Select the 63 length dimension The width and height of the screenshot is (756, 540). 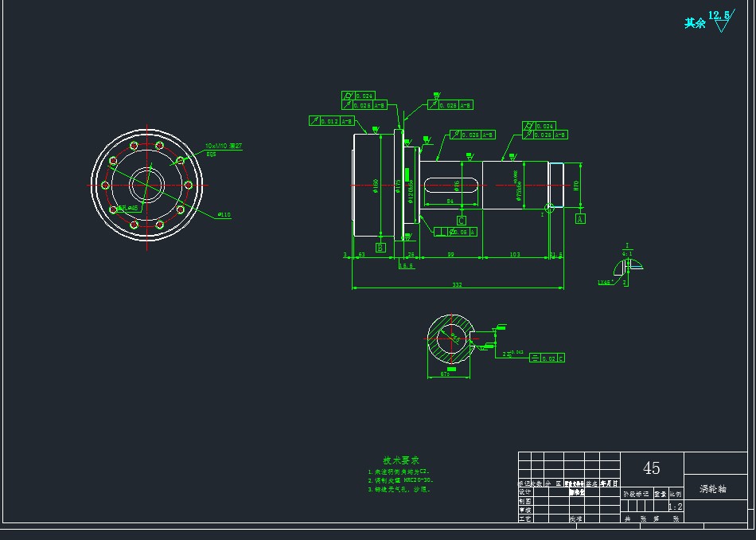point(361,254)
